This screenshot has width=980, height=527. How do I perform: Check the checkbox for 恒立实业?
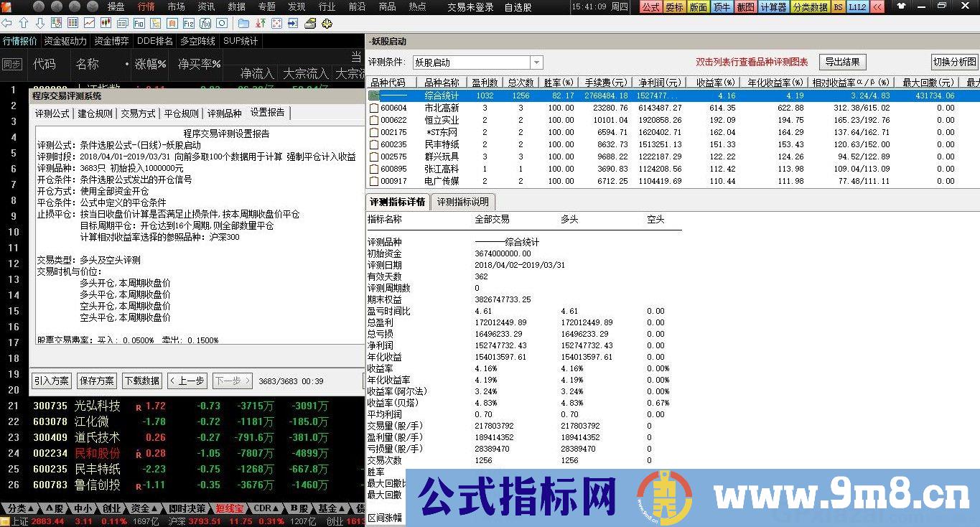coord(375,121)
